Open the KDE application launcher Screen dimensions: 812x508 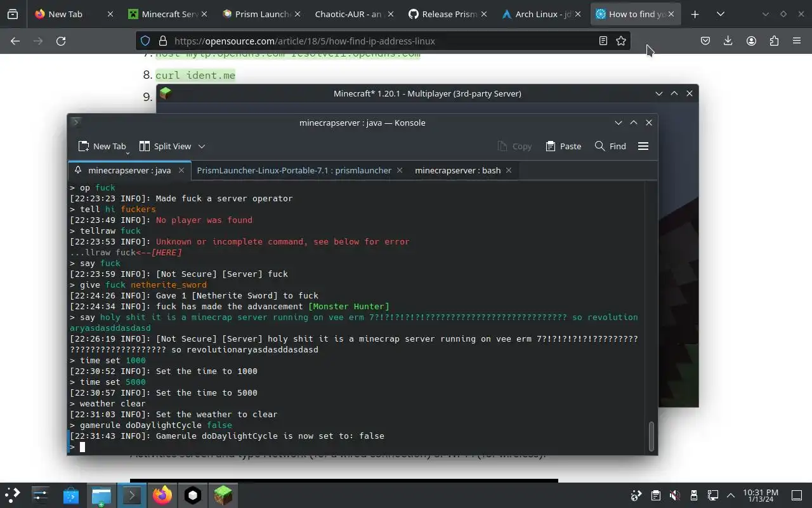(x=13, y=495)
